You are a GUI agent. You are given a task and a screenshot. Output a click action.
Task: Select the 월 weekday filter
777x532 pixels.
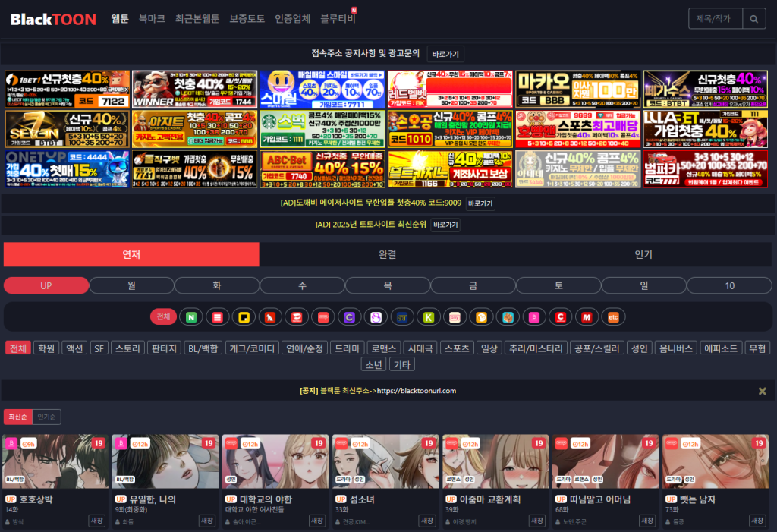pos(131,285)
